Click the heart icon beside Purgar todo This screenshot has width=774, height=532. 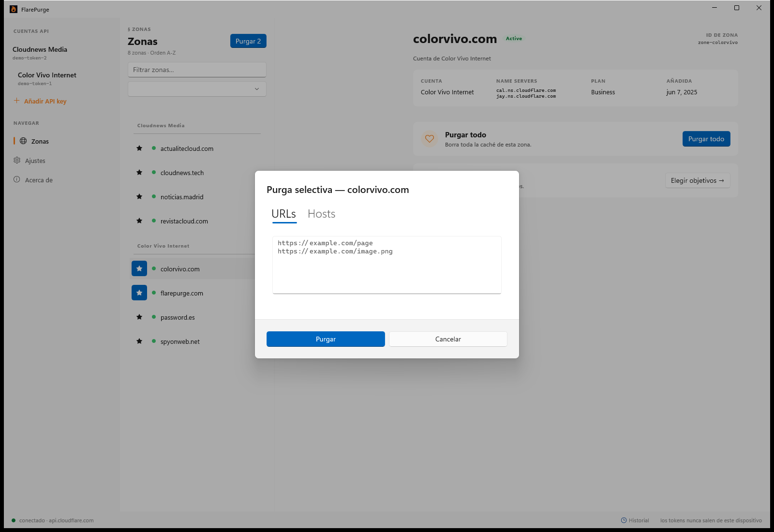point(430,139)
